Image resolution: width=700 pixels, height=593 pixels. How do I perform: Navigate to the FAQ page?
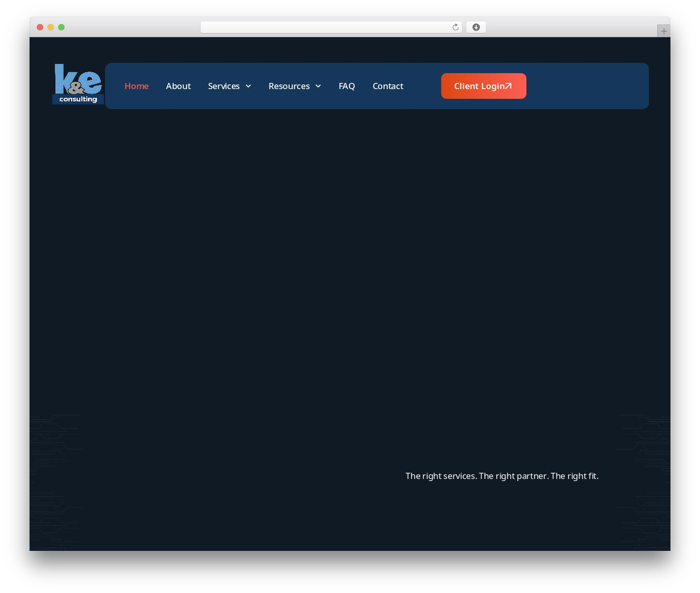[347, 86]
